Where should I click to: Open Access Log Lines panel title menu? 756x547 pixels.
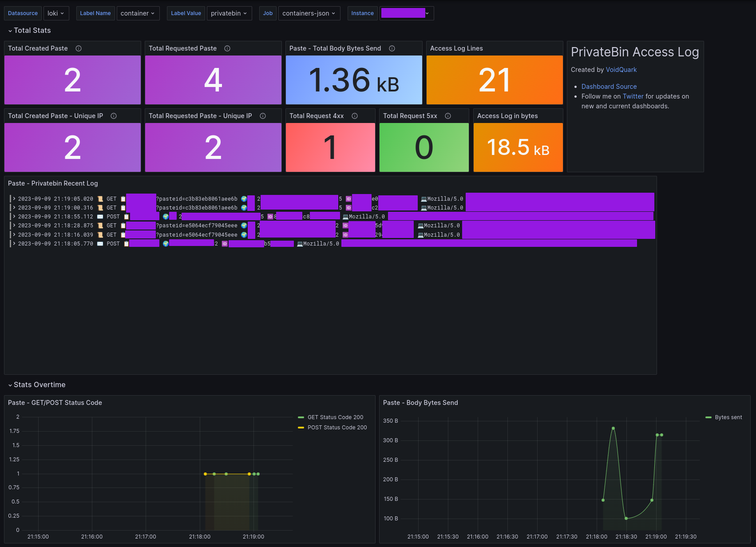pos(456,48)
